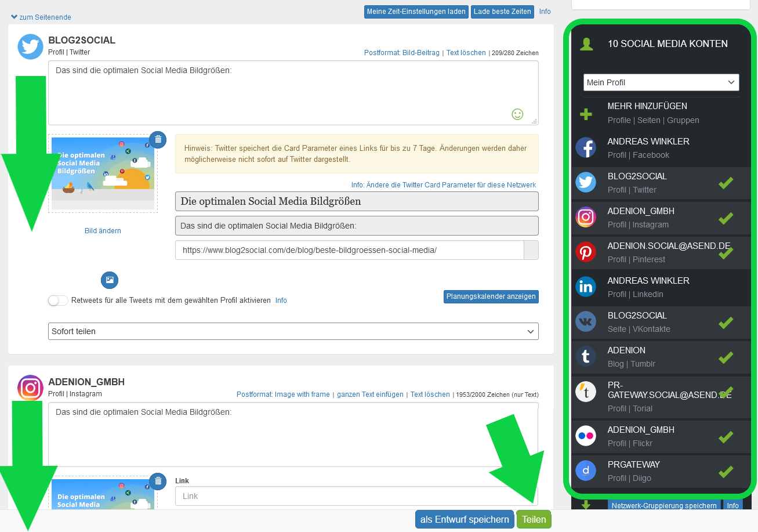This screenshot has width=758, height=532.
Task: Click Text löschen for the Twitter post
Action: (466, 52)
